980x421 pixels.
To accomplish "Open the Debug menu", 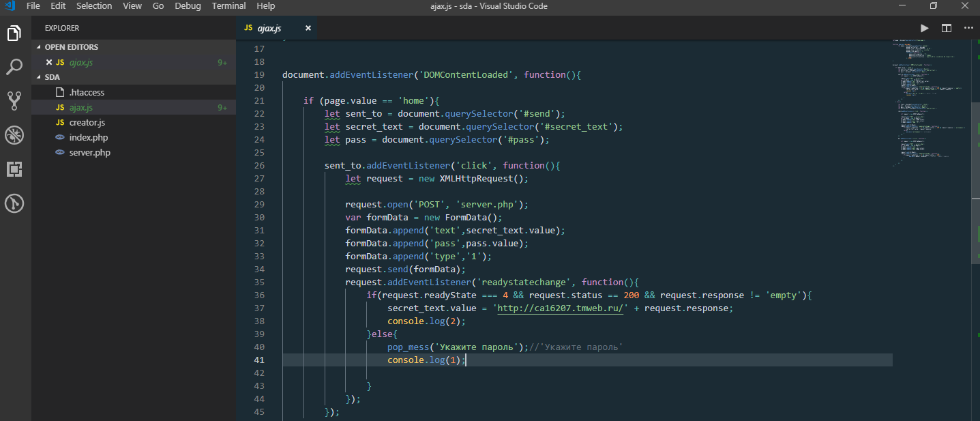I will click(x=188, y=6).
